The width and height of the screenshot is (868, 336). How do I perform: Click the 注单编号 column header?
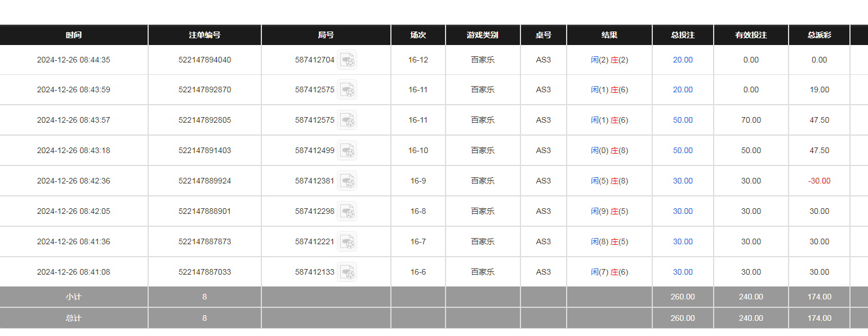pyautogui.click(x=204, y=35)
